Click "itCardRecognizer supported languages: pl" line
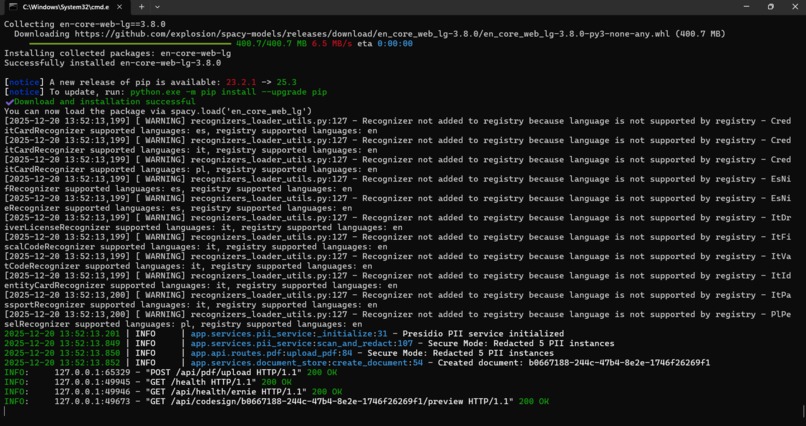Screen dimensions: 806x426 pyautogui.click(x=191, y=170)
